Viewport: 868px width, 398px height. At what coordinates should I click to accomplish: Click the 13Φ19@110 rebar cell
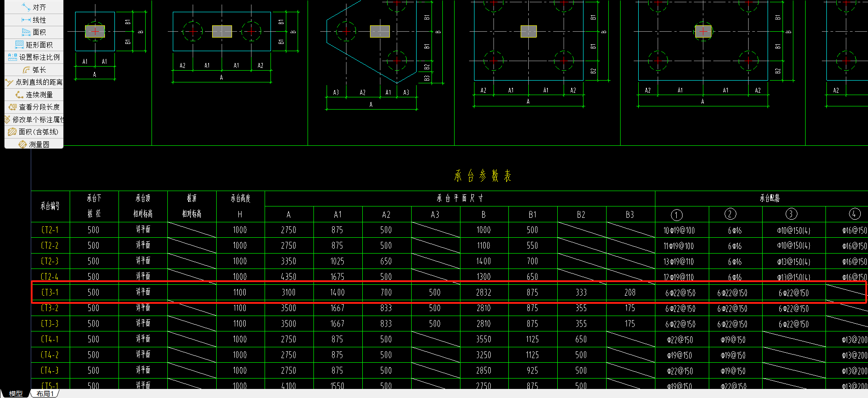tap(678, 262)
